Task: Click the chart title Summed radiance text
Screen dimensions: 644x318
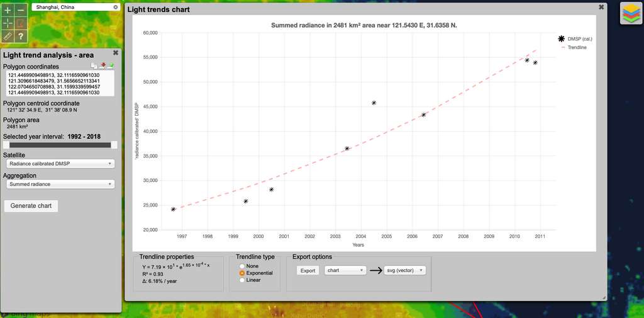Action: (364, 25)
